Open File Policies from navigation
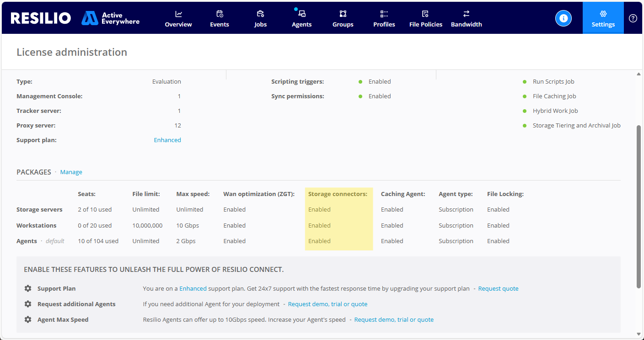 tap(425, 18)
